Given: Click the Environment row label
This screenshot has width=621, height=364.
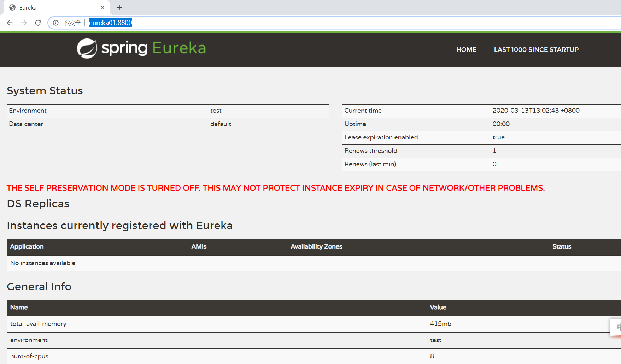Looking at the screenshot, I should 28,111.
